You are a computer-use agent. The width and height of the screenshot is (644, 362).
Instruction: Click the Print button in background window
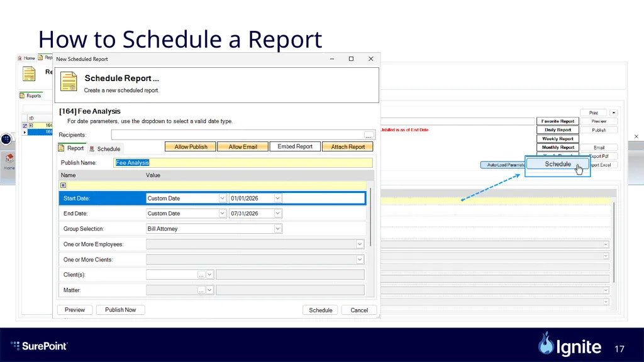pyautogui.click(x=594, y=112)
